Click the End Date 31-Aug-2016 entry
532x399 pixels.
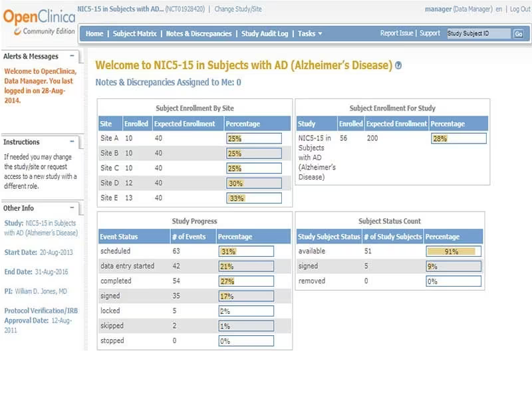[37, 272]
